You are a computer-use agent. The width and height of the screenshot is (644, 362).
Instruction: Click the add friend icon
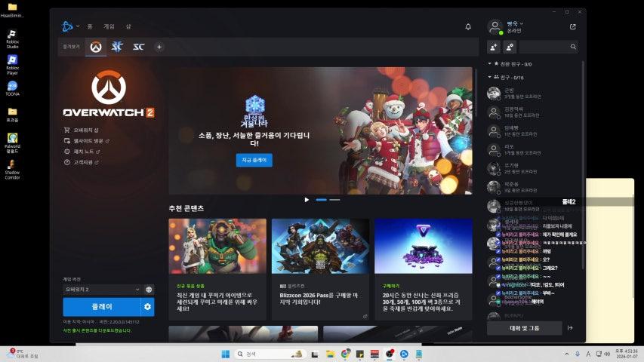pyautogui.click(x=494, y=47)
